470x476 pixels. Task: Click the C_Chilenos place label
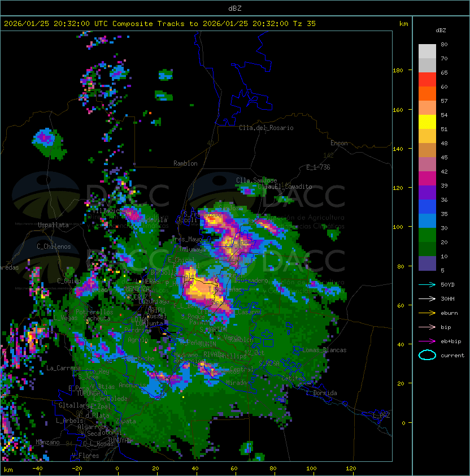54,246
